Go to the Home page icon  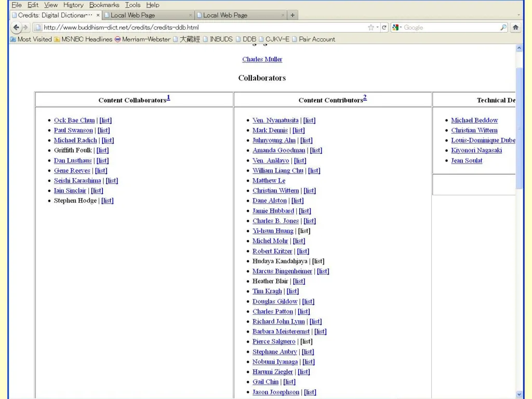[x=515, y=28]
